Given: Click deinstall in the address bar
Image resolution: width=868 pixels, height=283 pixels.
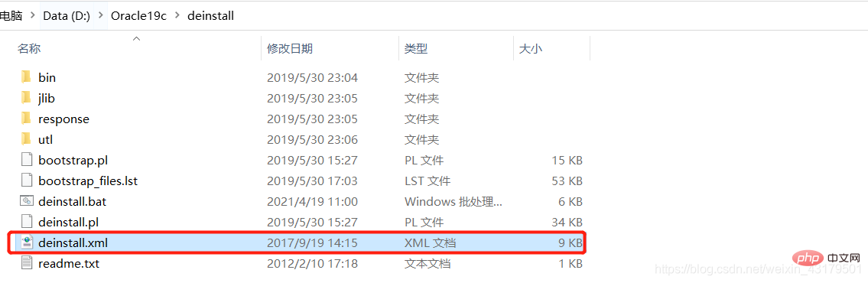Looking at the screenshot, I should 211,16.
